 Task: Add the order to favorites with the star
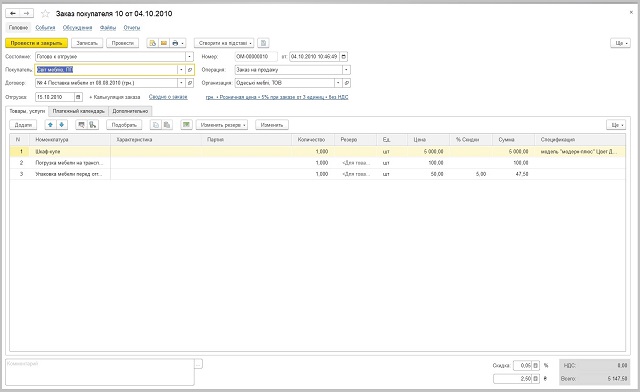45,13
